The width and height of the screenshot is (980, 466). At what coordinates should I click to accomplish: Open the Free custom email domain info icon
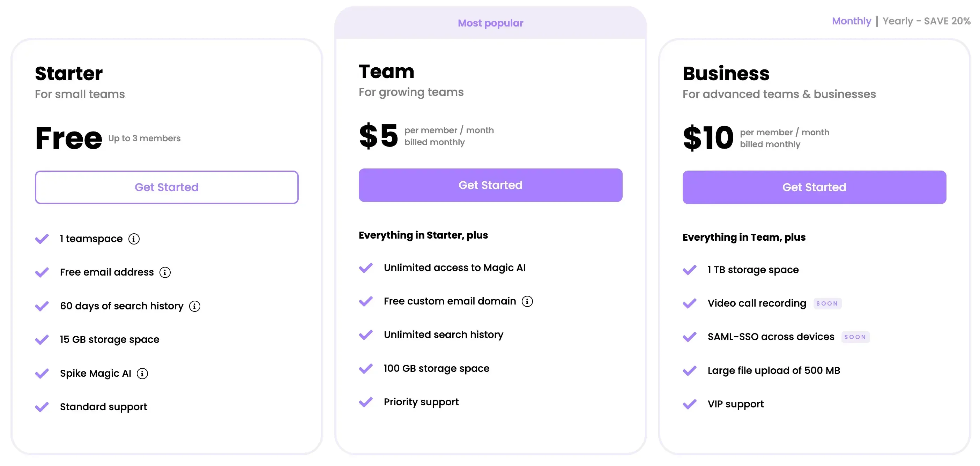(527, 301)
